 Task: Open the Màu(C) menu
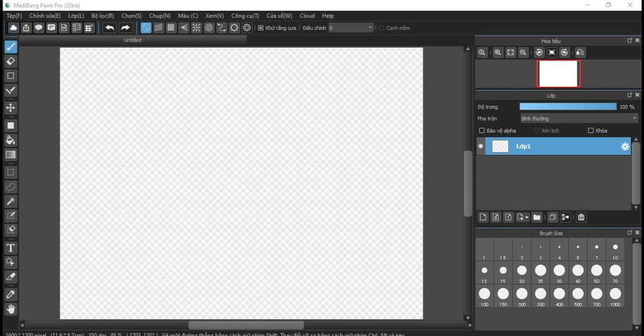[188, 16]
